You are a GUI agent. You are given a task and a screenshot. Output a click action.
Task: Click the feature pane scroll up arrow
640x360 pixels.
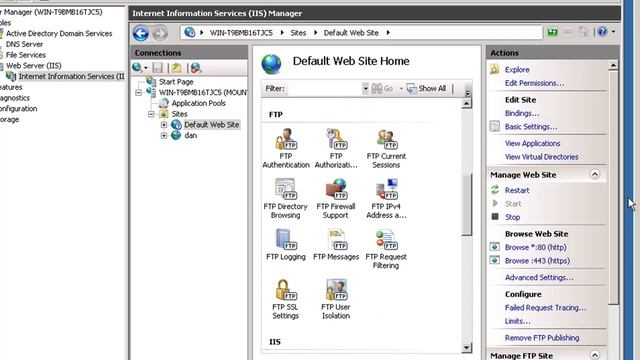coord(466,103)
